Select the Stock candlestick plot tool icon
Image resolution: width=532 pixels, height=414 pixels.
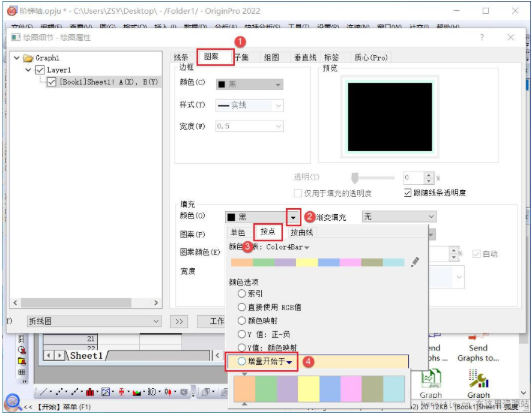[x=168, y=392]
